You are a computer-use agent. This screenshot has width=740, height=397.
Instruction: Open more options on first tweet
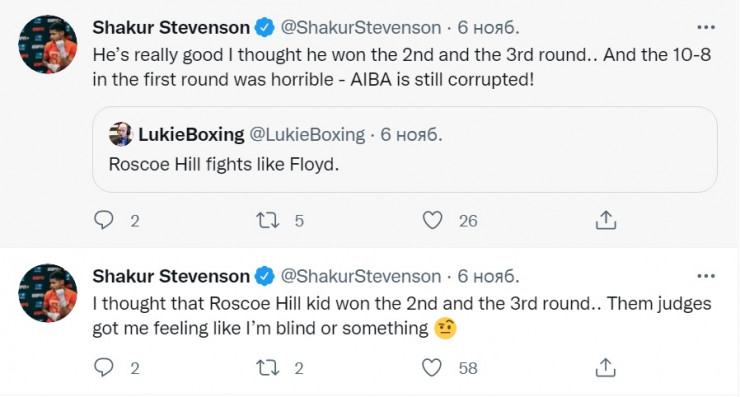point(706,27)
